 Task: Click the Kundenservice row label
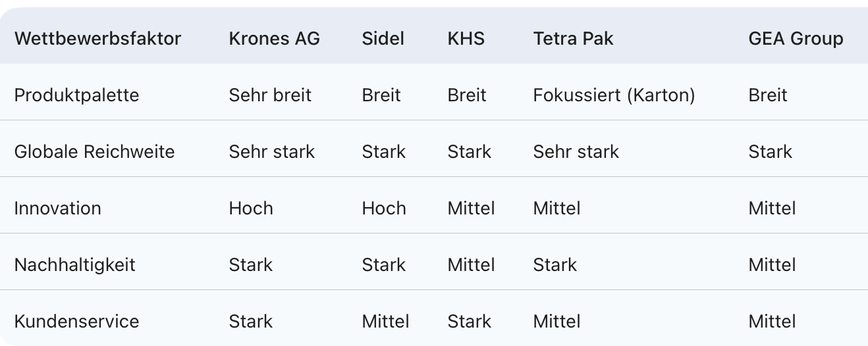pyautogui.click(x=76, y=322)
